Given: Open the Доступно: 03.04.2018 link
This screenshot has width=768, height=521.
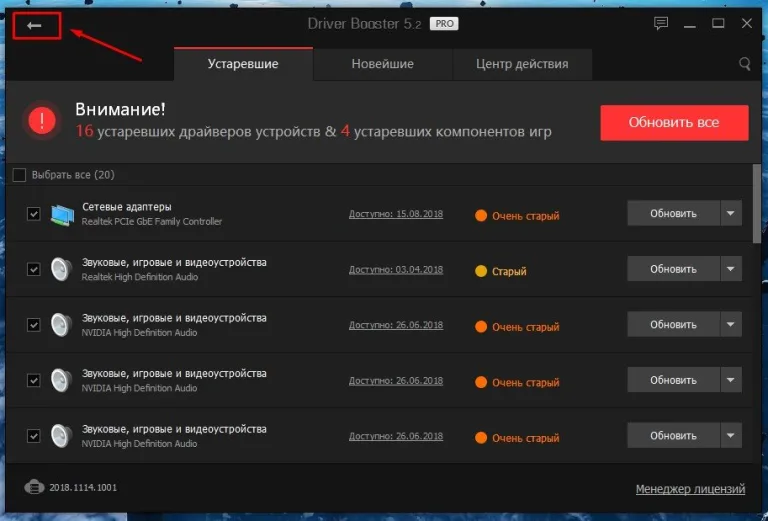Looking at the screenshot, I should coord(396,269).
